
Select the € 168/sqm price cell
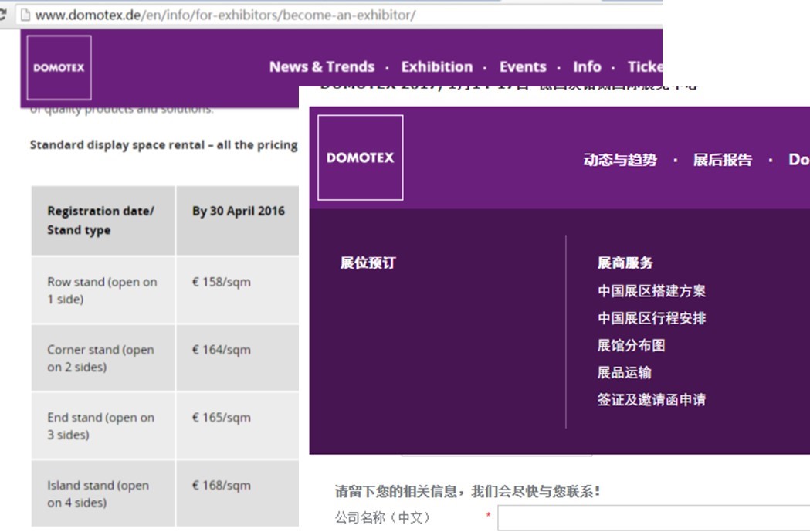point(238,493)
